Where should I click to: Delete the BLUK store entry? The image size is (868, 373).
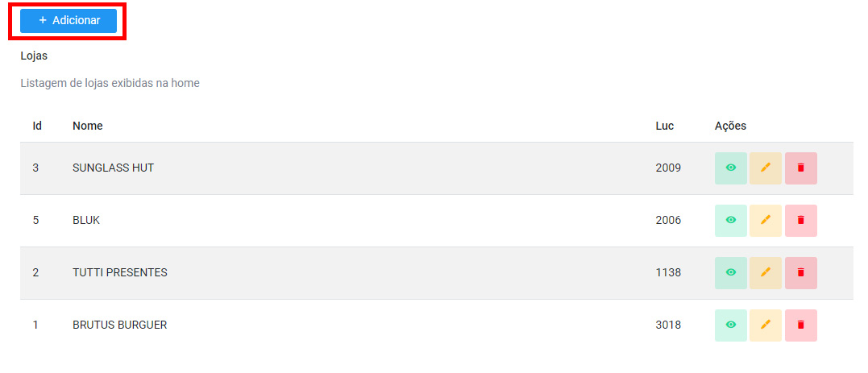click(x=801, y=221)
